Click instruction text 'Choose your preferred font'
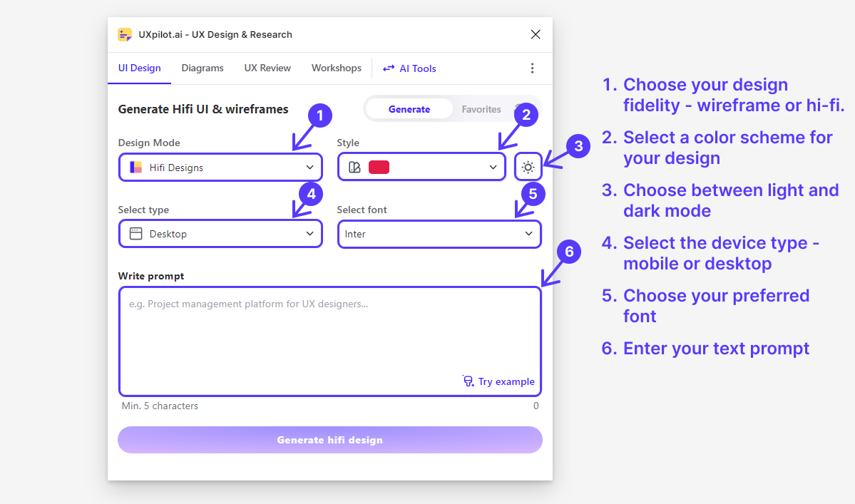The height and width of the screenshot is (504, 855). pos(716,306)
